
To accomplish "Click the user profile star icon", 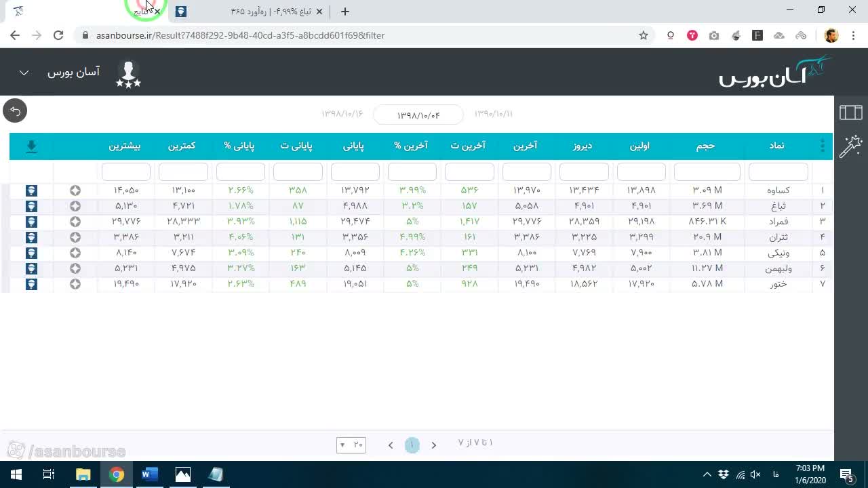I will (x=128, y=73).
